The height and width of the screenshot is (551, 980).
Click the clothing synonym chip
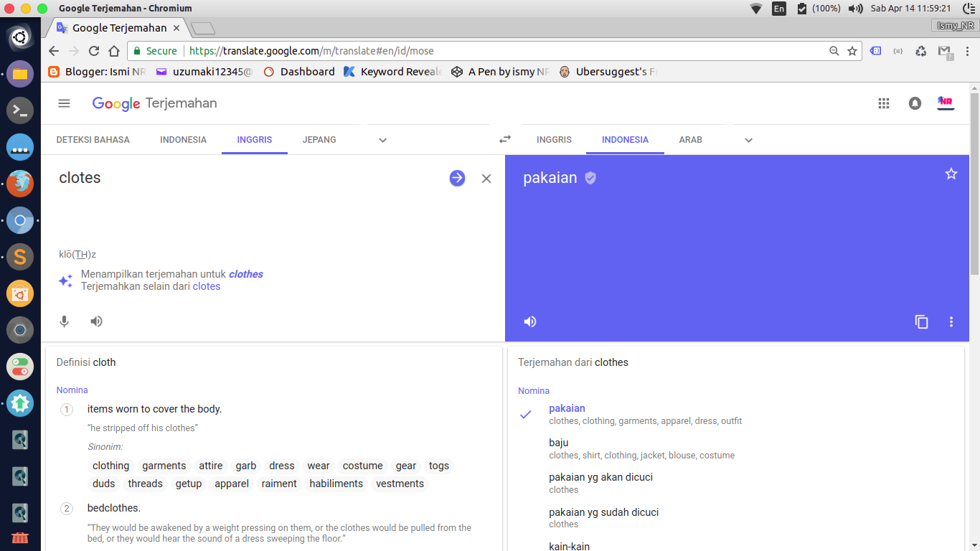click(111, 466)
